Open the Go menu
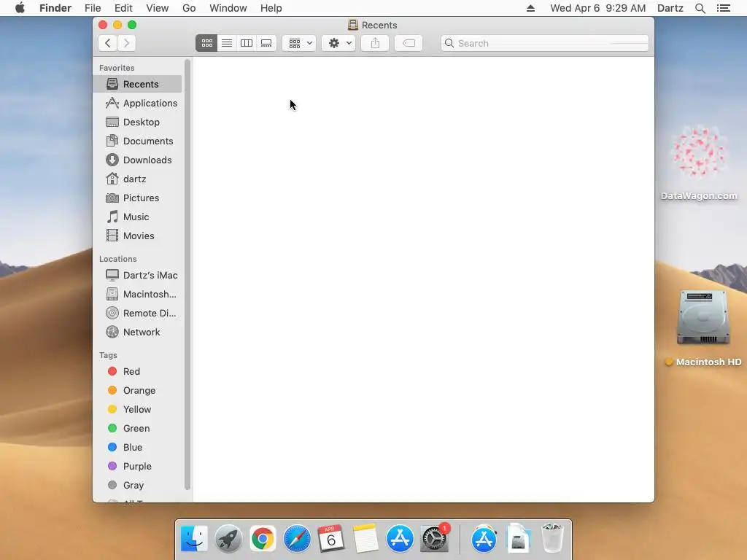 pyautogui.click(x=189, y=8)
